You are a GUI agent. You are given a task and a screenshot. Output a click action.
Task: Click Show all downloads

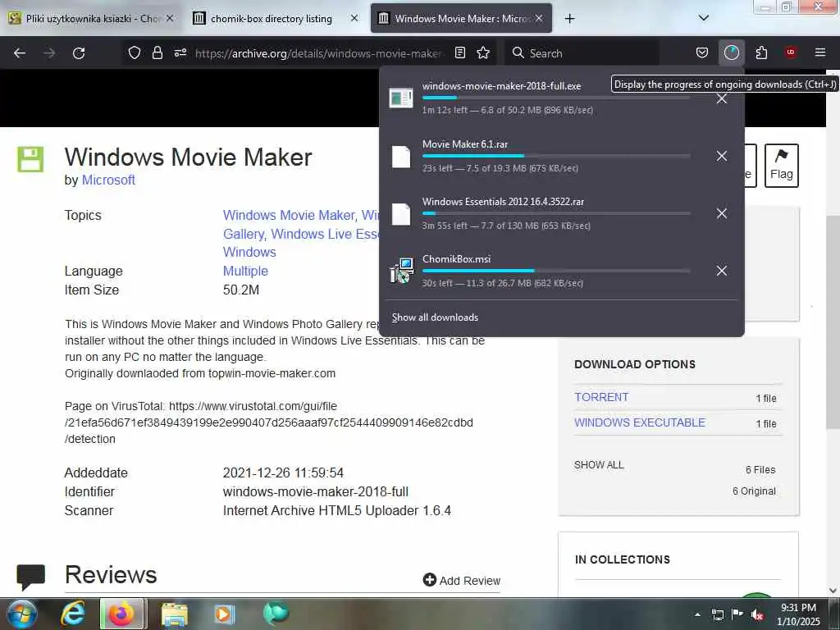[435, 317]
